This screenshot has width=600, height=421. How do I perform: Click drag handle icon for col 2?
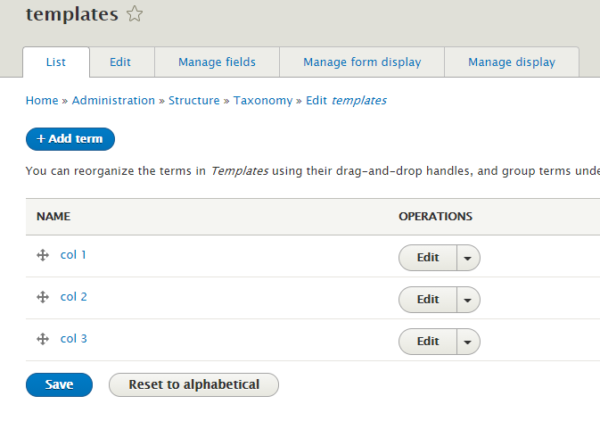(43, 298)
